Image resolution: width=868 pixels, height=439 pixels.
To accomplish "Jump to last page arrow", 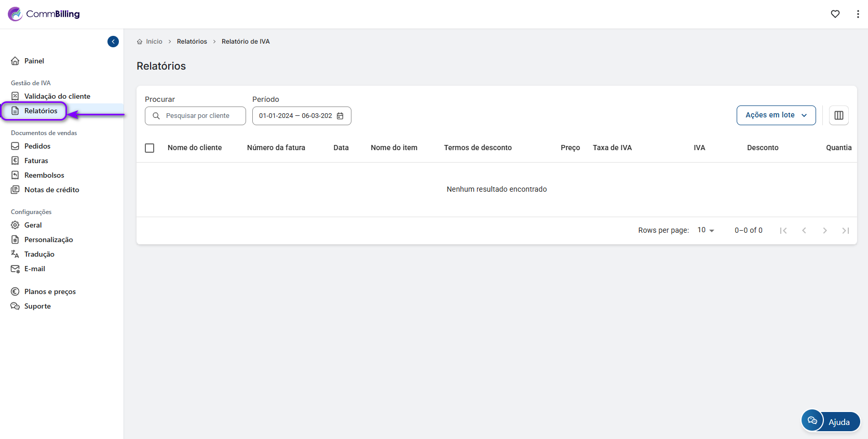I will (x=845, y=230).
